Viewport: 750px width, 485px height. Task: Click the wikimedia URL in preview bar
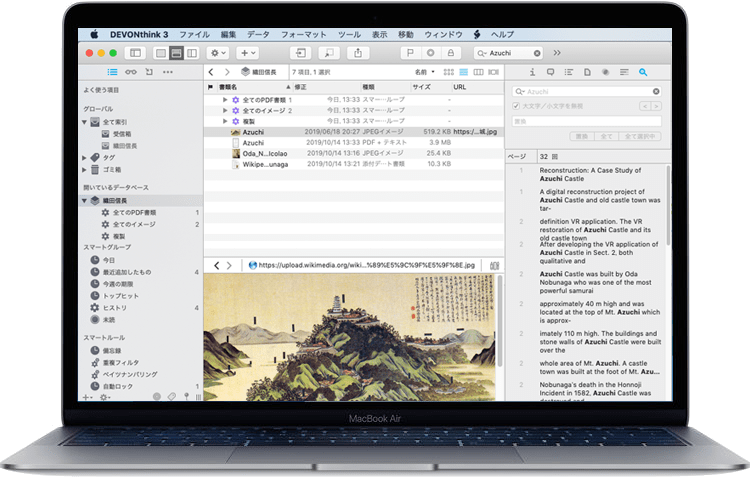[x=366, y=265]
